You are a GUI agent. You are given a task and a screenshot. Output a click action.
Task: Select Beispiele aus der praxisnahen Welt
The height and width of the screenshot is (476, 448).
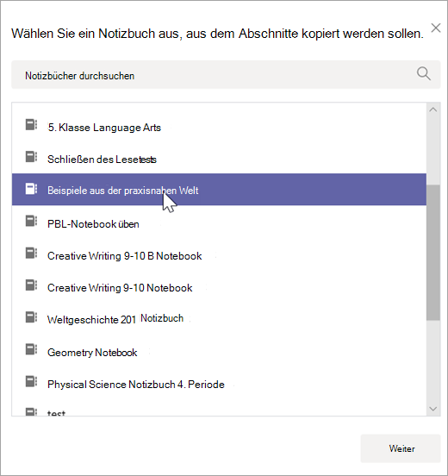[219, 190]
